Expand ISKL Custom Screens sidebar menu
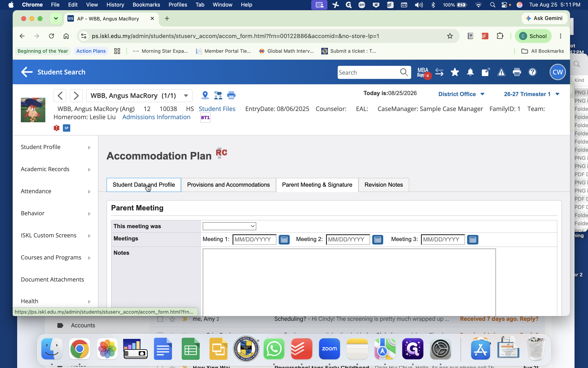Viewport: 588px width, 368px height. pos(56,235)
